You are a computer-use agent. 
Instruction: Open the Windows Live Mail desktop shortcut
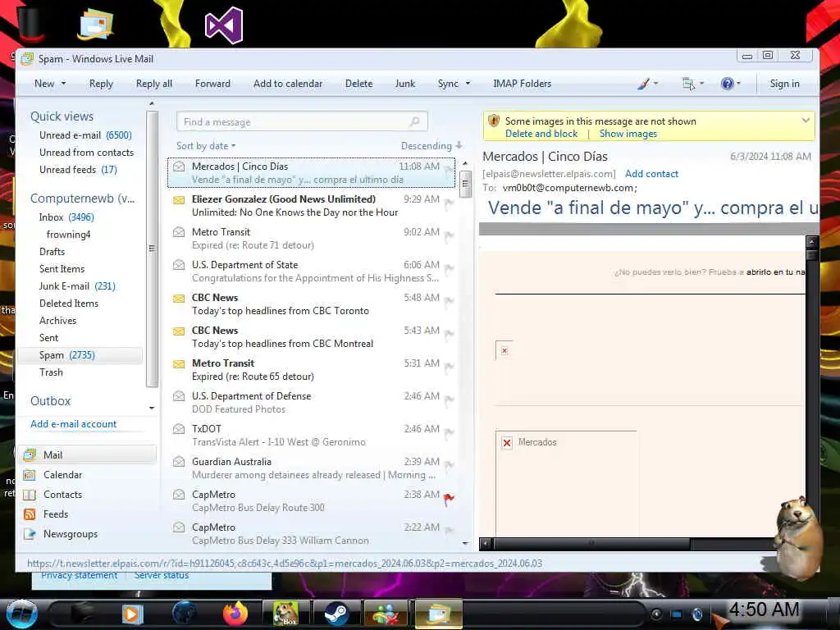pos(95,24)
